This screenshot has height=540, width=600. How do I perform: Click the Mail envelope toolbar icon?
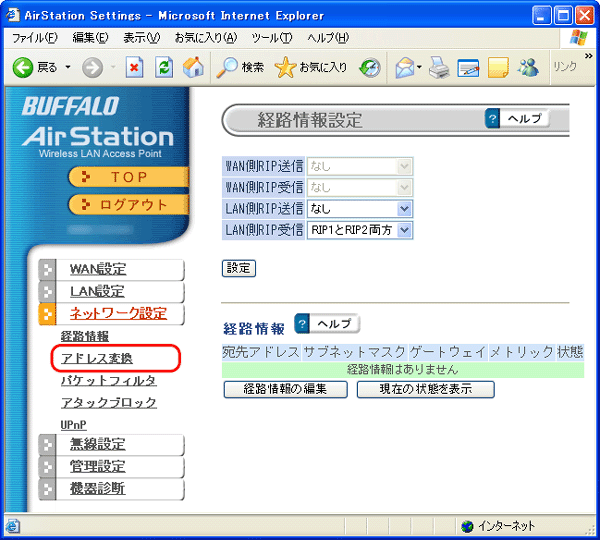405,68
